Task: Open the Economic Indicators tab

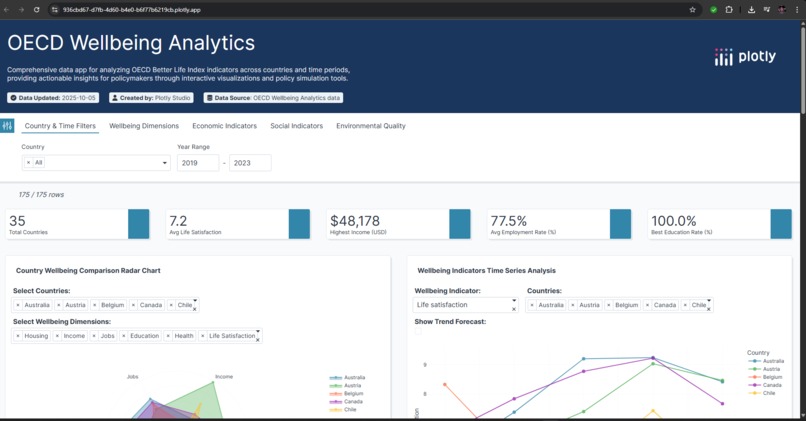Action: [224, 126]
